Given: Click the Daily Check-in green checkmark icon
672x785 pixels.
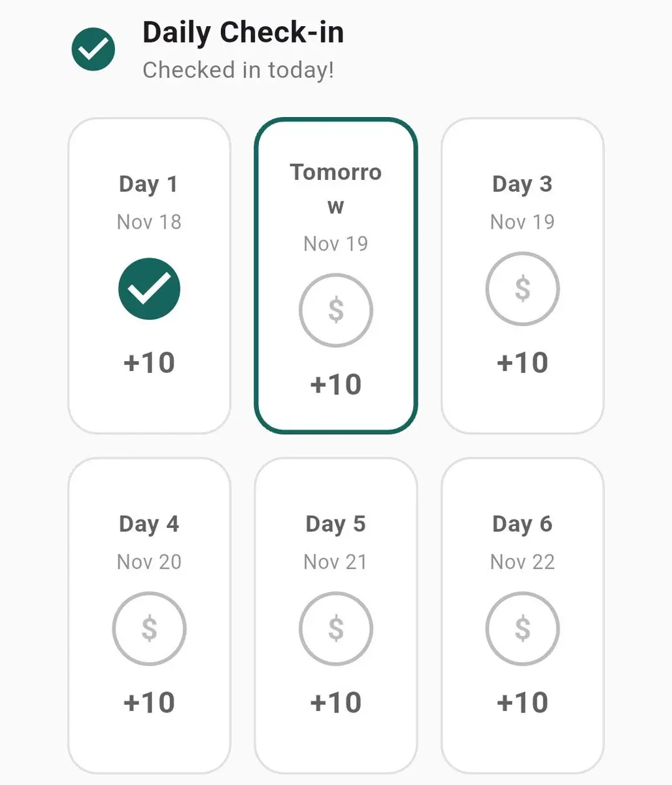Looking at the screenshot, I should tap(93, 49).
